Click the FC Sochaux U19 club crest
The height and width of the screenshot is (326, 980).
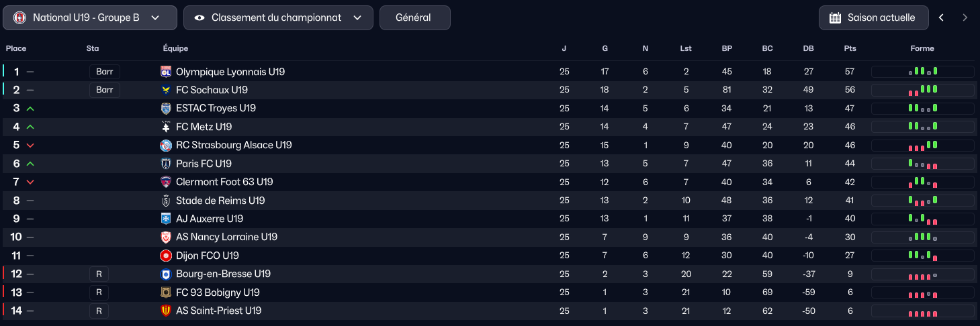pyautogui.click(x=166, y=90)
